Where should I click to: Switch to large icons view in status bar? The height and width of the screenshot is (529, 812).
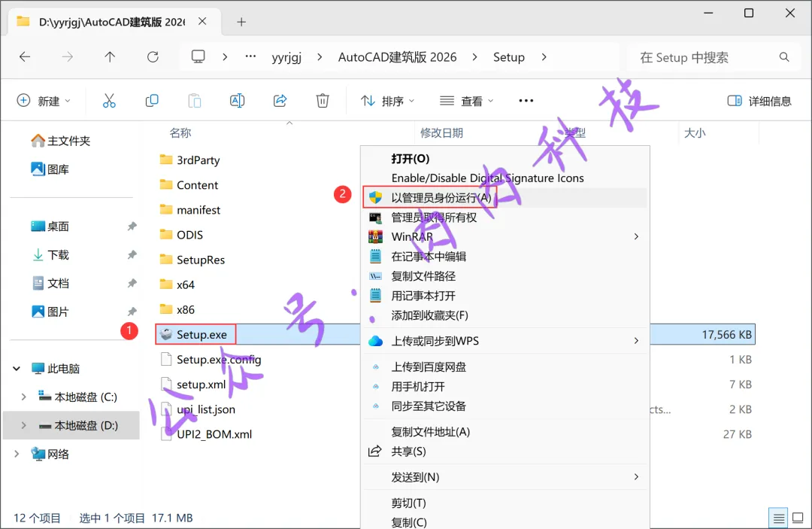pyautogui.click(x=798, y=518)
